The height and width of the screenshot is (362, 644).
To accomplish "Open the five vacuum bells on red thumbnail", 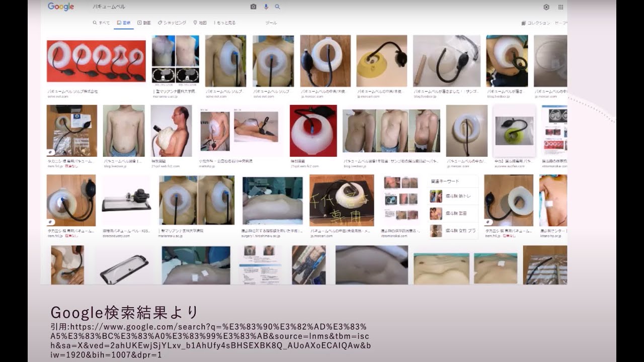I will (96, 61).
